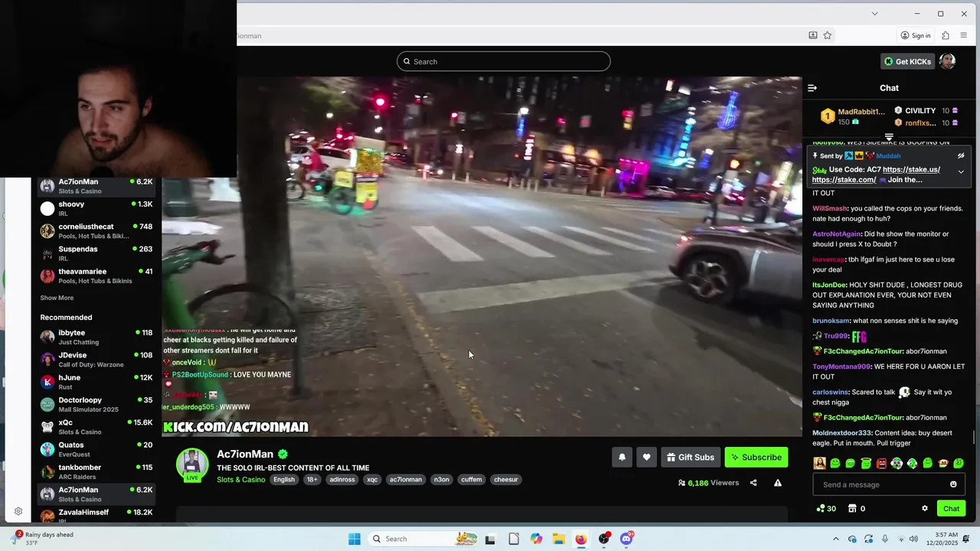Collapse the gift leaderboard handle

pyautogui.click(x=889, y=138)
